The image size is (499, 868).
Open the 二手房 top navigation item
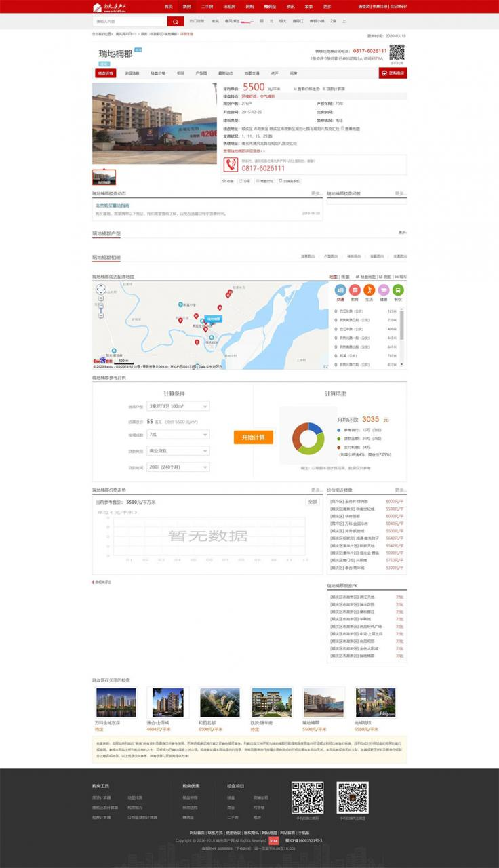[207, 6]
